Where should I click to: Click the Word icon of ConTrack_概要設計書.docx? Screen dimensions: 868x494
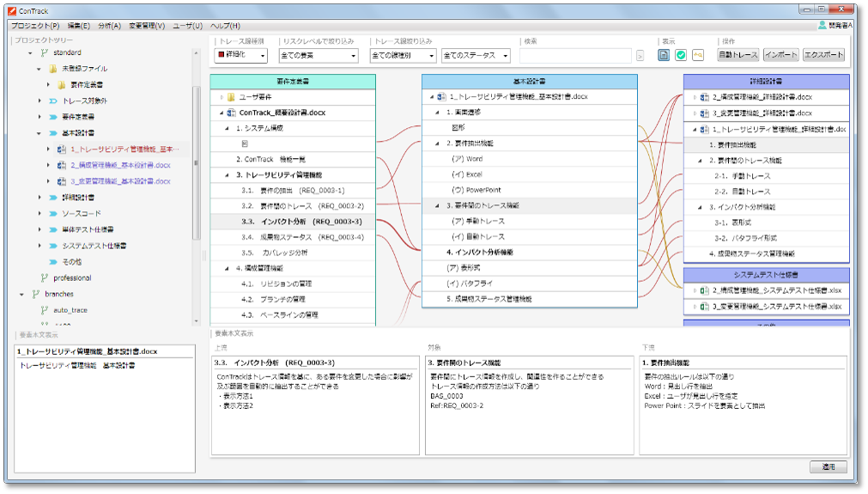pyautogui.click(x=232, y=113)
